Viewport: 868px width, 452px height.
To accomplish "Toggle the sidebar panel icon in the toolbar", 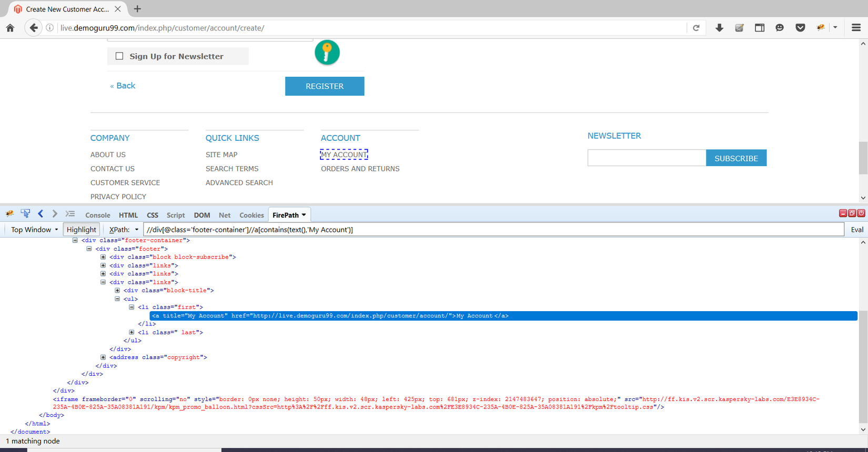I will coord(760,28).
